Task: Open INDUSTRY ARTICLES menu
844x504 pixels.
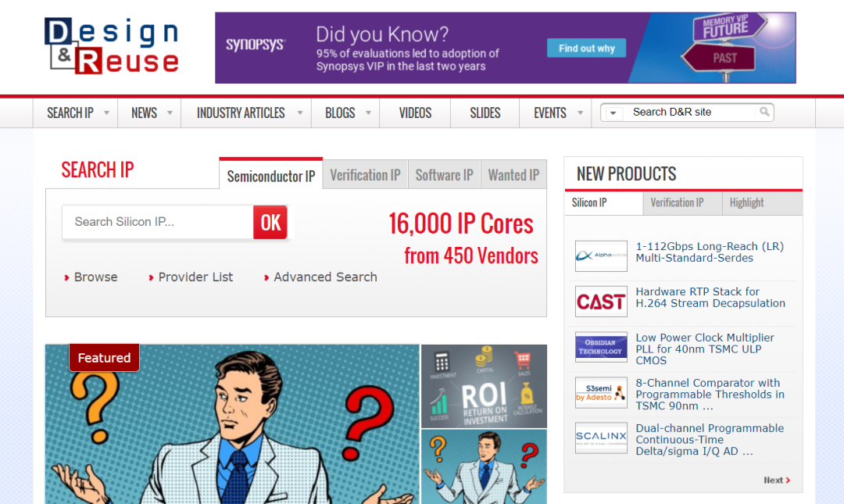Action: [x=241, y=113]
